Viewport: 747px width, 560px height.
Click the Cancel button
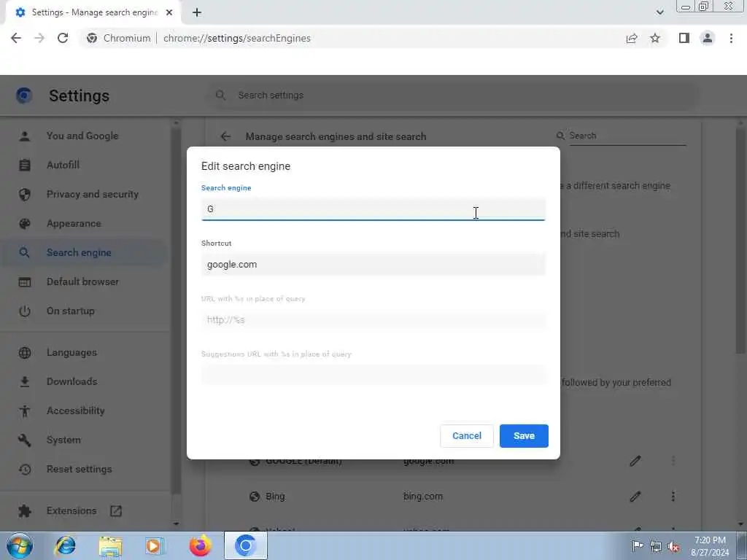pyautogui.click(x=466, y=436)
